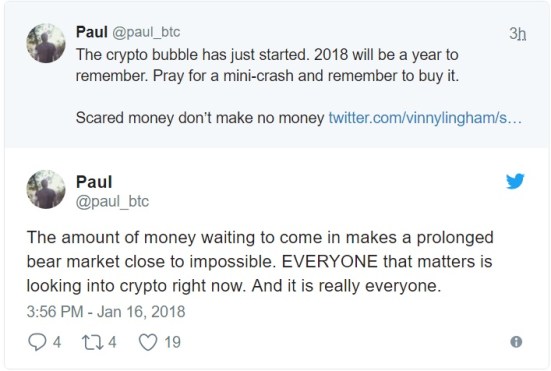Click the Twitter bird logo icon

[515, 181]
